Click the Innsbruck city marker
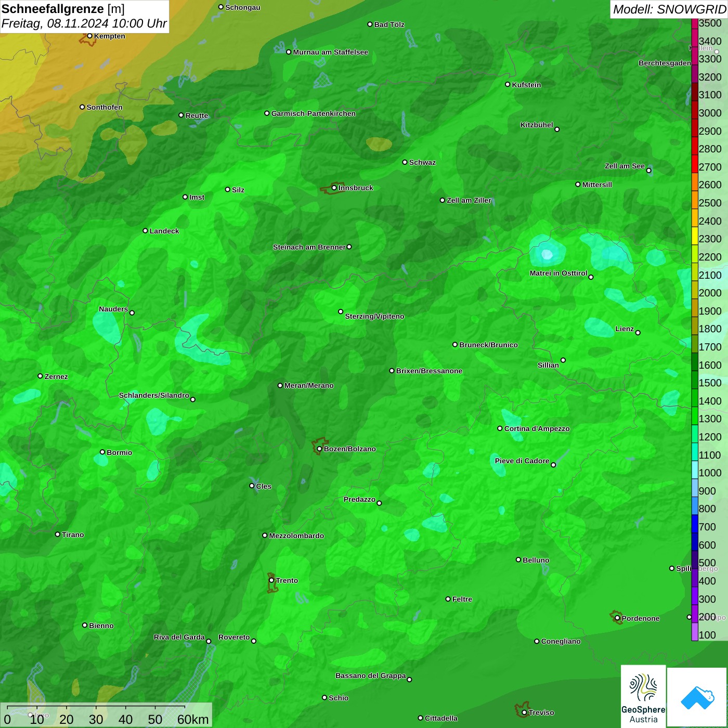Image resolution: width=728 pixels, height=728 pixels. [334, 188]
